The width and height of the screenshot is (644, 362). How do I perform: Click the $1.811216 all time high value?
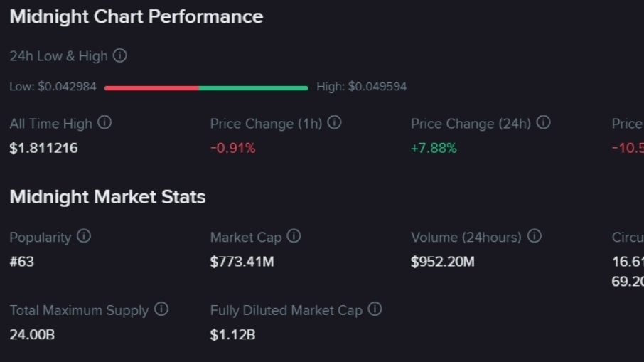tap(44, 148)
